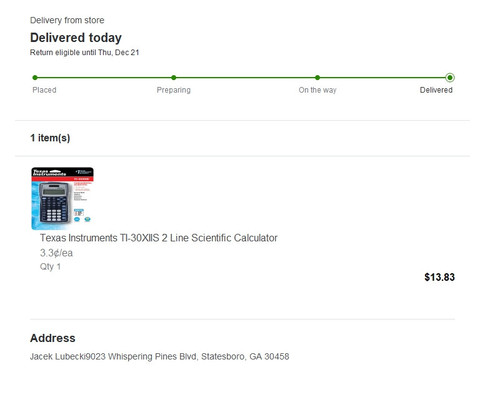The height and width of the screenshot is (404, 500).
Task: Click the Placed progress dot
Action: click(35, 78)
